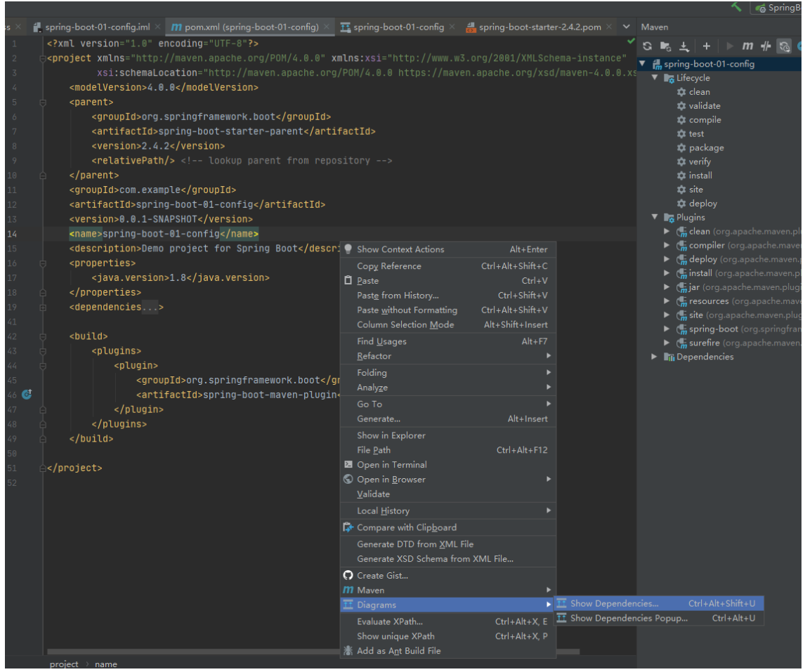Toggle Offline Mode in Maven toolbar
Image resolution: width=805 pixels, height=672 pixels.
coord(766,46)
